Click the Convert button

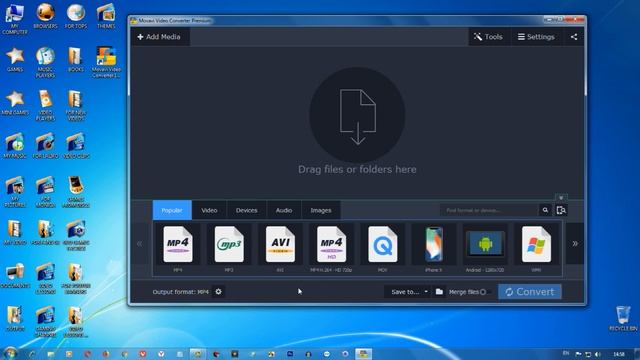coord(530,292)
